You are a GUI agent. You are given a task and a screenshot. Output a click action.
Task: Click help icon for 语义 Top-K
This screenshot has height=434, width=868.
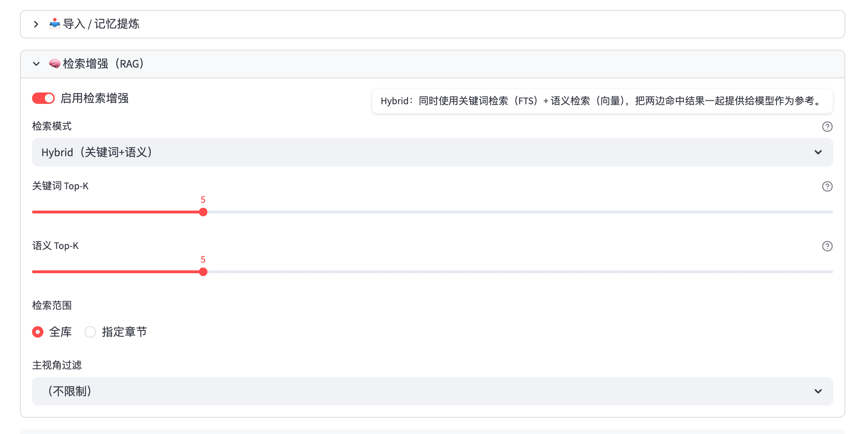(827, 246)
